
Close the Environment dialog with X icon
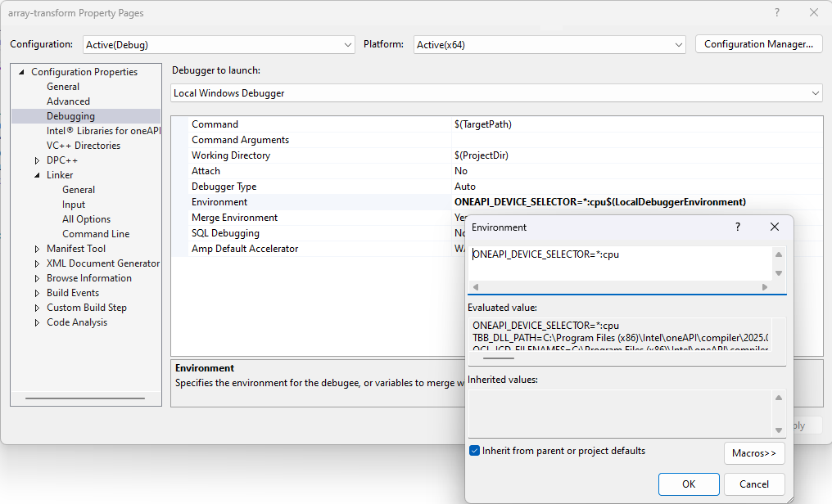click(774, 227)
